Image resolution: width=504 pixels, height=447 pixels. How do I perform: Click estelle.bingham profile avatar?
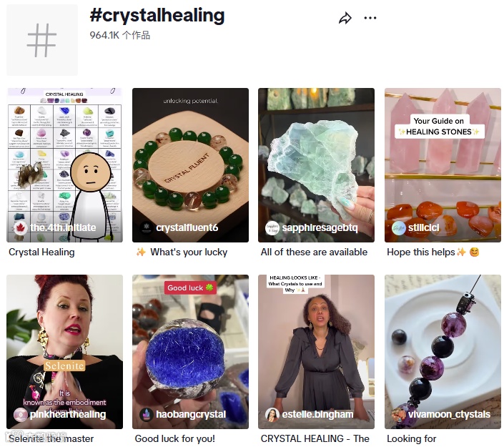pyautogui.click(x=272, y=415)
